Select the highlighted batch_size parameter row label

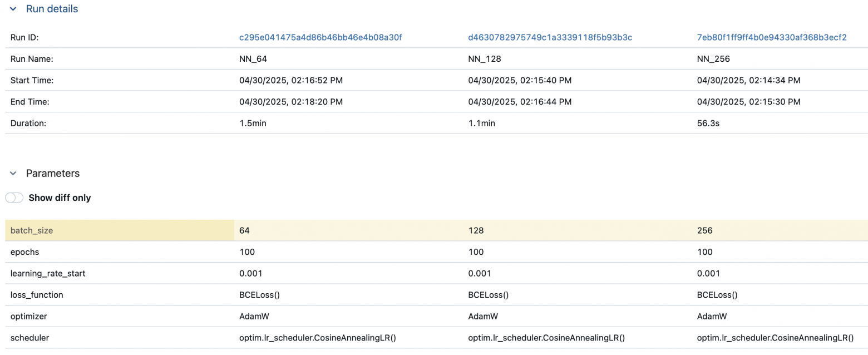coord(32,230)
